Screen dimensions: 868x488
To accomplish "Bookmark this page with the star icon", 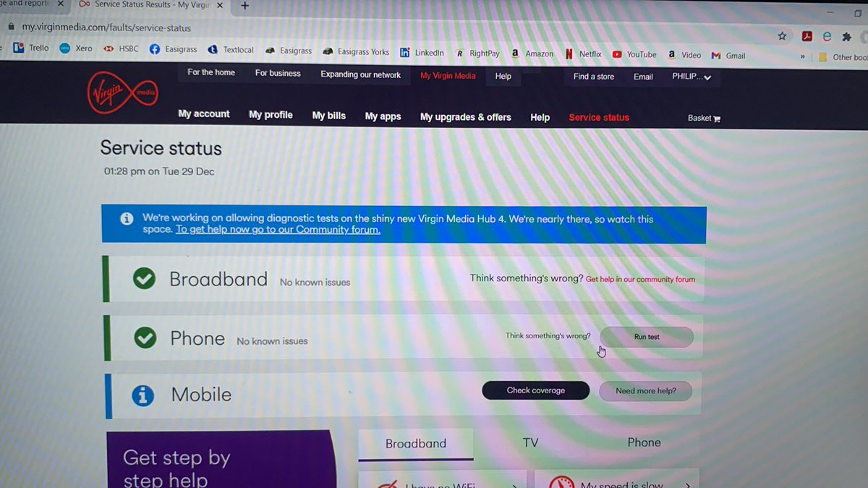I will tap(782, 35).
